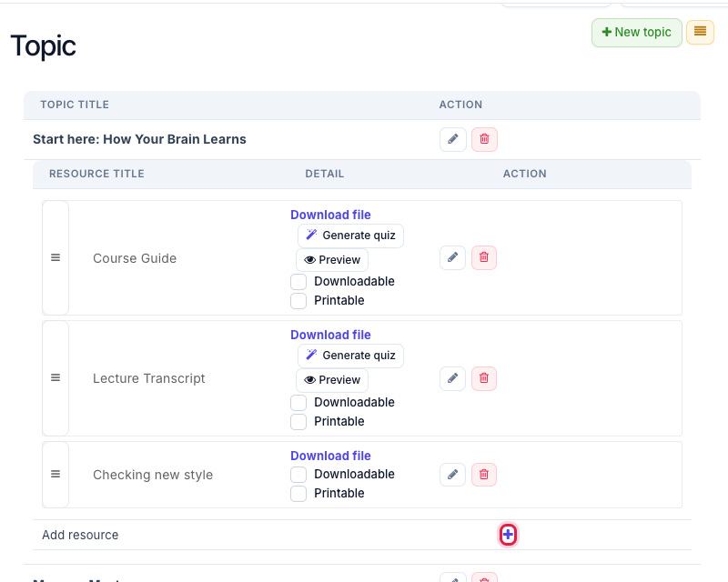Select the 'Course Guide' resource title
This screenshot has width=728, height=582.
coord(135,258)
